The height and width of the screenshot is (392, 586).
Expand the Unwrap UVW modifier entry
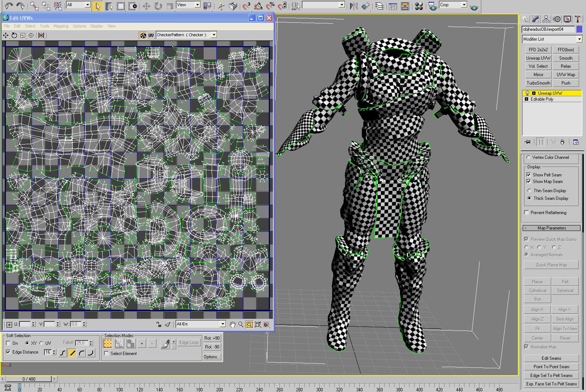click(534, 93)
